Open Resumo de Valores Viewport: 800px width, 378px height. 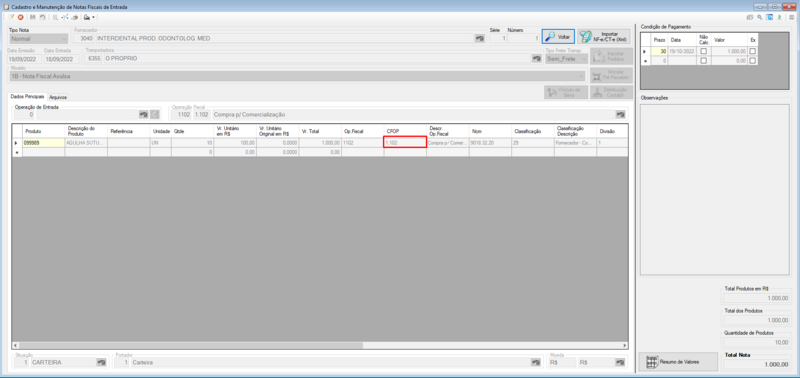678,362
